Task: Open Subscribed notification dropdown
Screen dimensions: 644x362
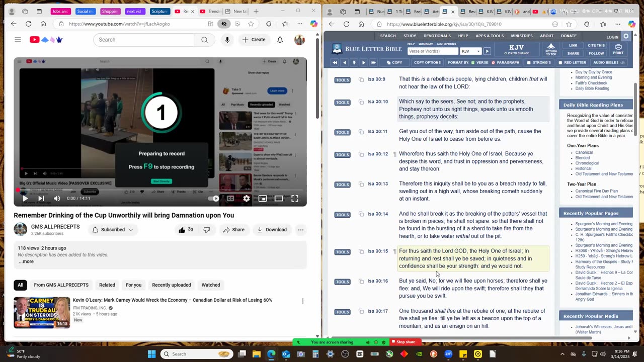Action: (x=113, y=230)
